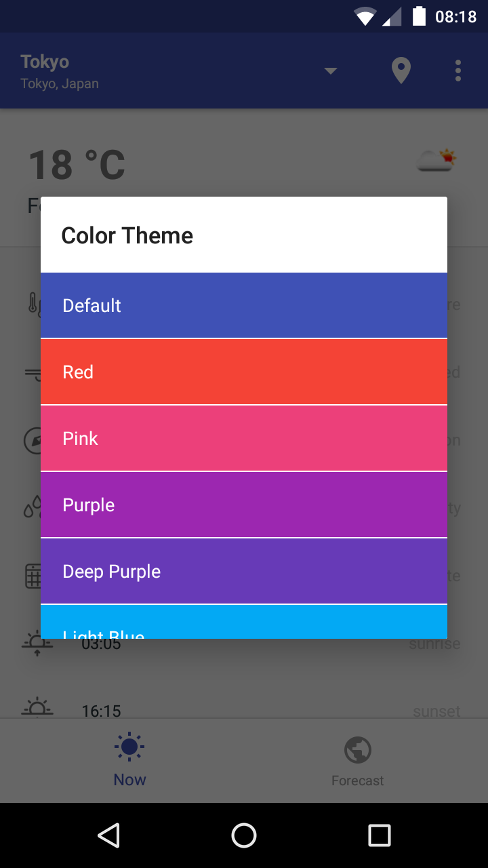Open the Tokyo location selector

point(60,71)
